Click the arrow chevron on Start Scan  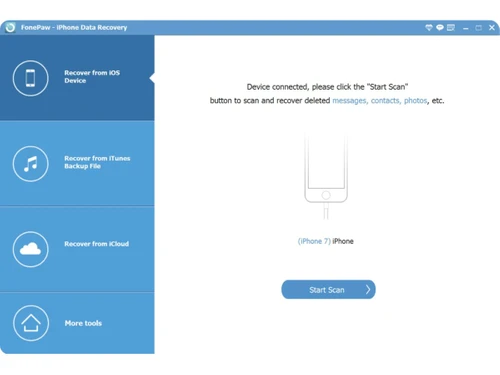pos(368,289)
